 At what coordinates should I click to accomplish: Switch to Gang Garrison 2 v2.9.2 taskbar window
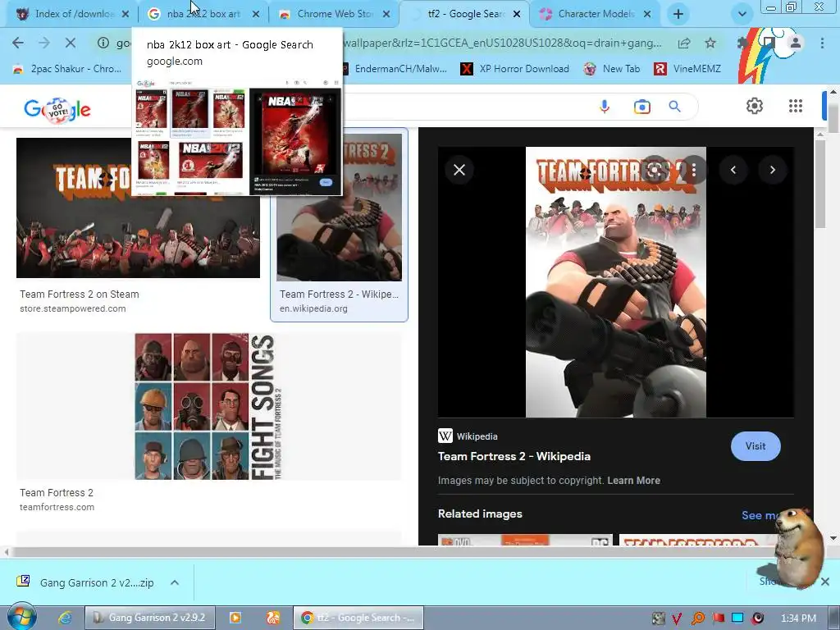point(150,618)
